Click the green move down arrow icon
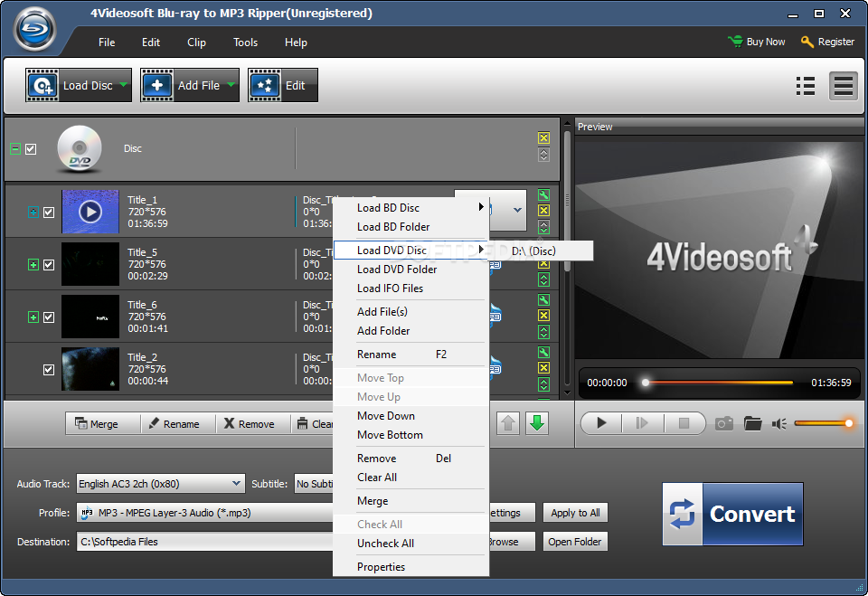 (536, 424)
